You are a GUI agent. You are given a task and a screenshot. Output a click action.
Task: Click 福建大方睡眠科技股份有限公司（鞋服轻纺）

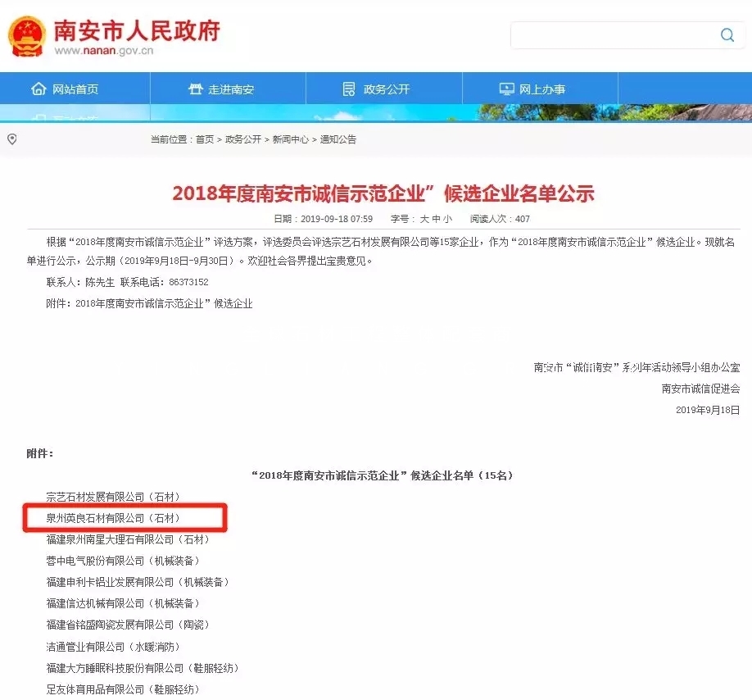[143, 668]
